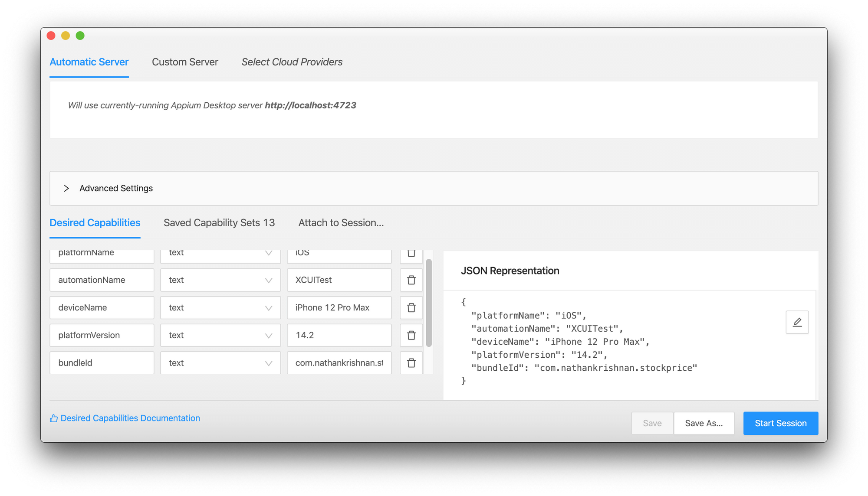Delete the deviceName capability row

point(411,308)
